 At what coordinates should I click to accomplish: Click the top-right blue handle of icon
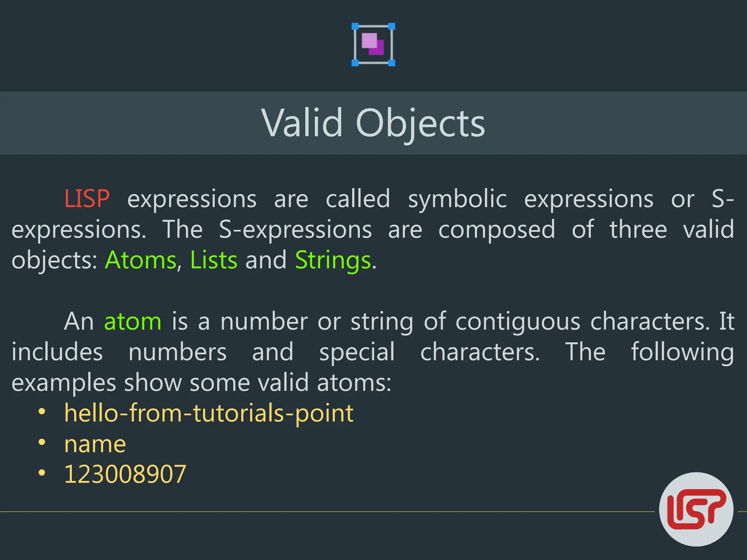click(x=391, y=26)
